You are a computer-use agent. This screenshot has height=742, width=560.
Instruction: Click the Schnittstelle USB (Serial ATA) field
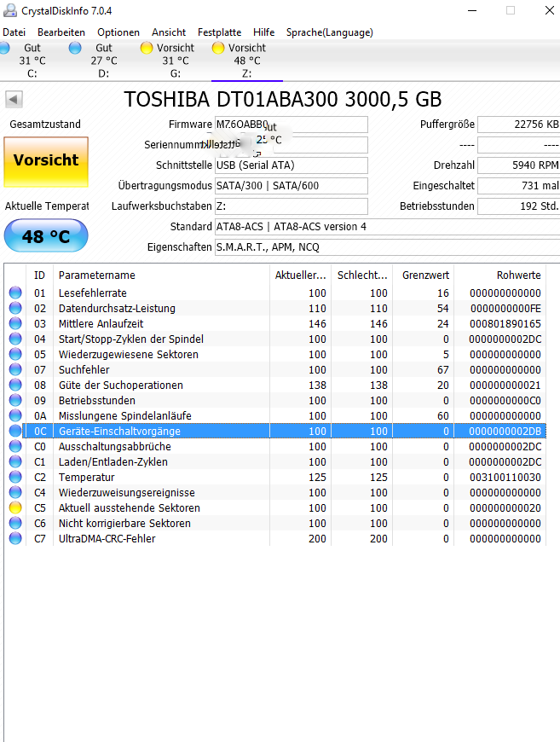point(292,165)
